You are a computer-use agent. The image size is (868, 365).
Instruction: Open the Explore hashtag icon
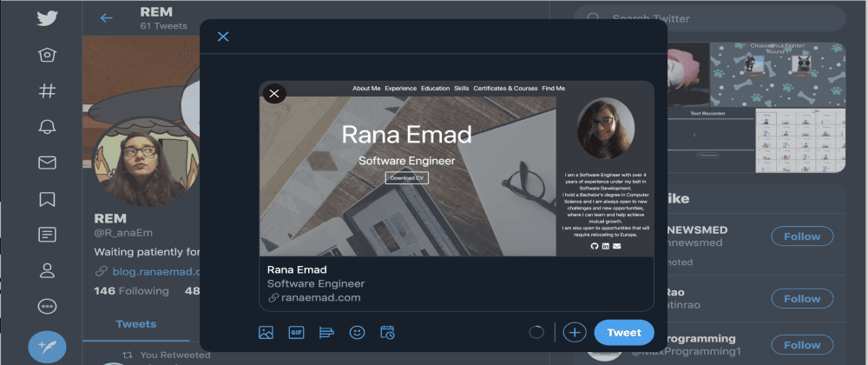[48, 90]
